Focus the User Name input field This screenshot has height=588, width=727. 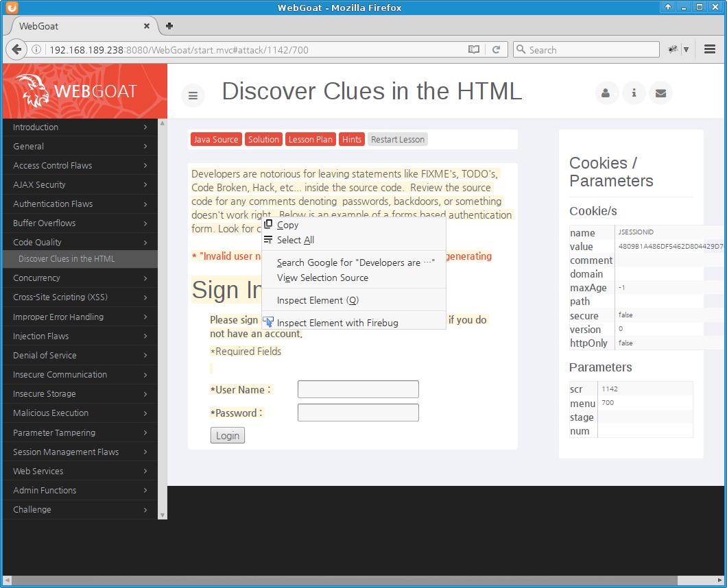(x=358, y=389)
